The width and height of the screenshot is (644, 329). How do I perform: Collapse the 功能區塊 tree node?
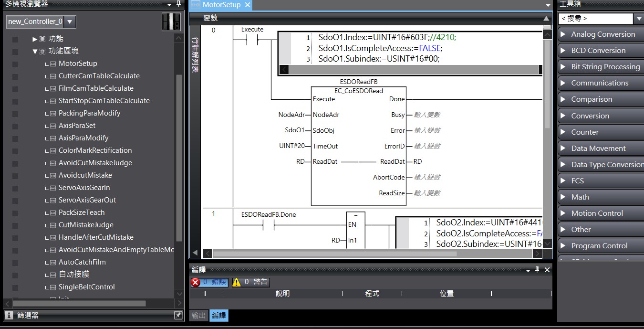pos(35,51)
